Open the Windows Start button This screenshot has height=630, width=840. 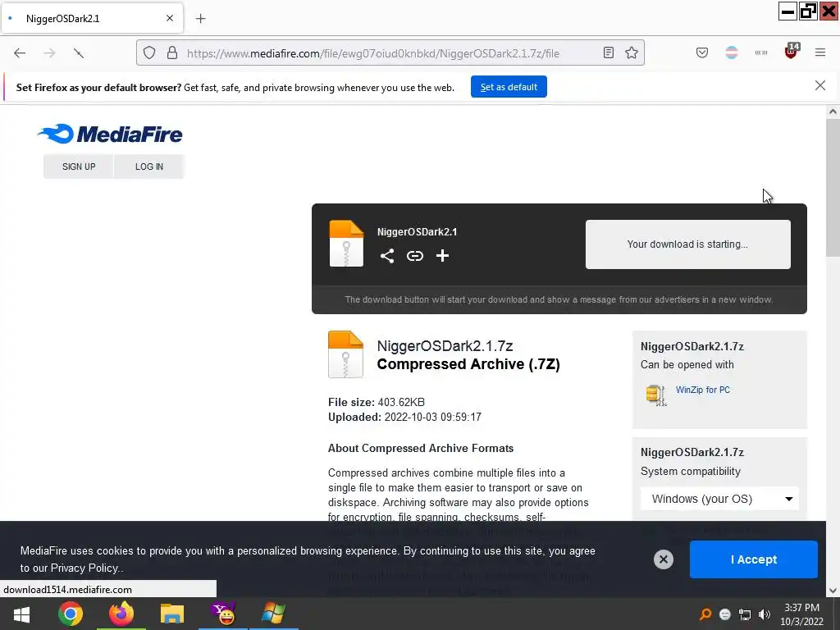[x=21, y=614]
